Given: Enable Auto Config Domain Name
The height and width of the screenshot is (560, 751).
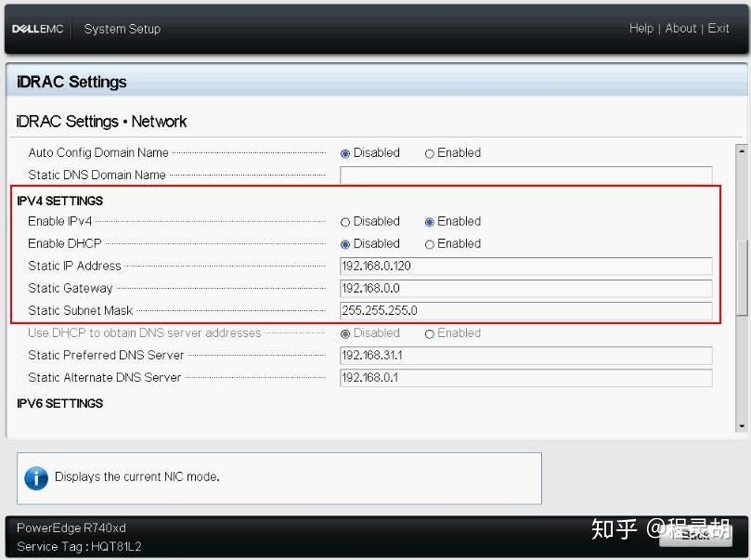Looking at the screenshot, I should pos(430,152).
